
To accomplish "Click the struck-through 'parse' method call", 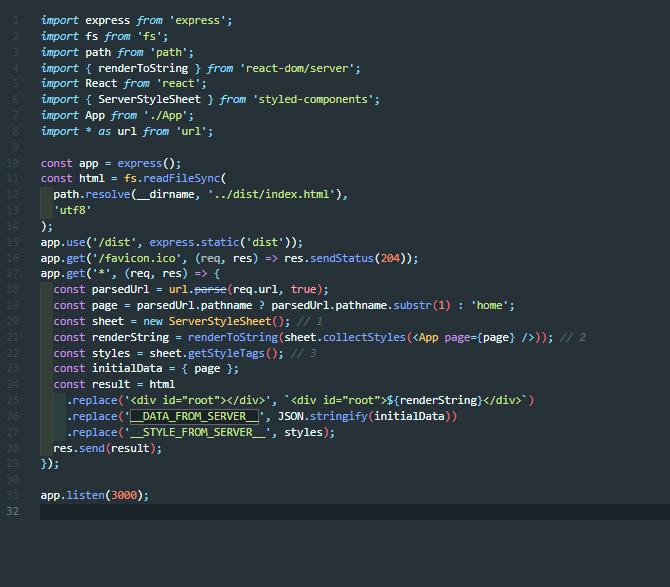I will point(210,290).
